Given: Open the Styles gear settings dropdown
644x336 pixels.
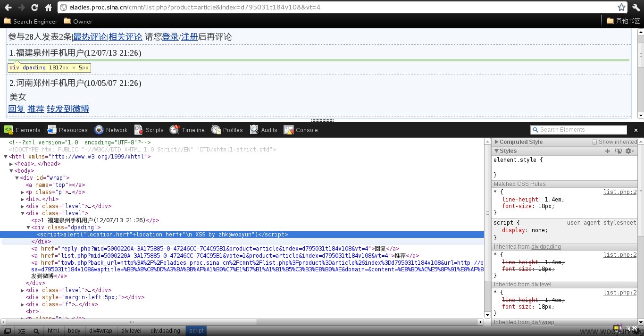Looking at the screenshot, I should coord(629,151).
